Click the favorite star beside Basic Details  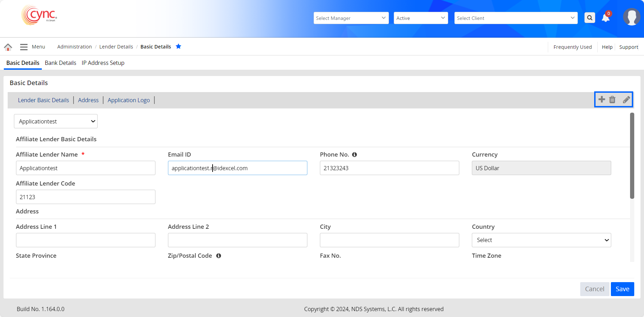(178, 46)
